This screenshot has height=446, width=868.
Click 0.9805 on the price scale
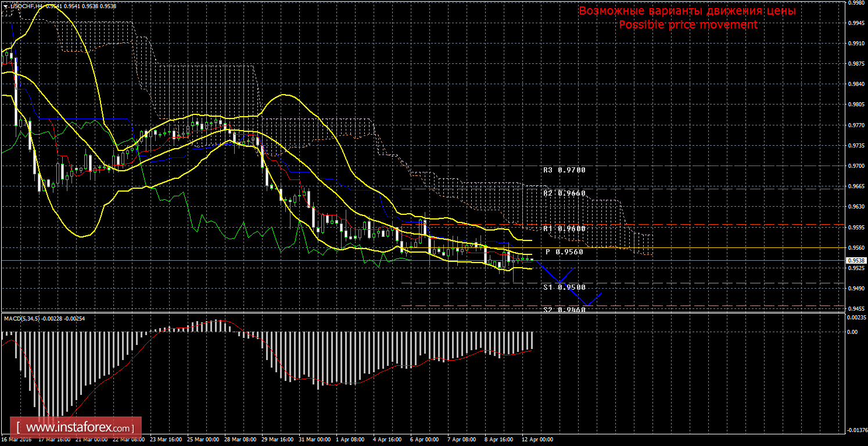856,105
